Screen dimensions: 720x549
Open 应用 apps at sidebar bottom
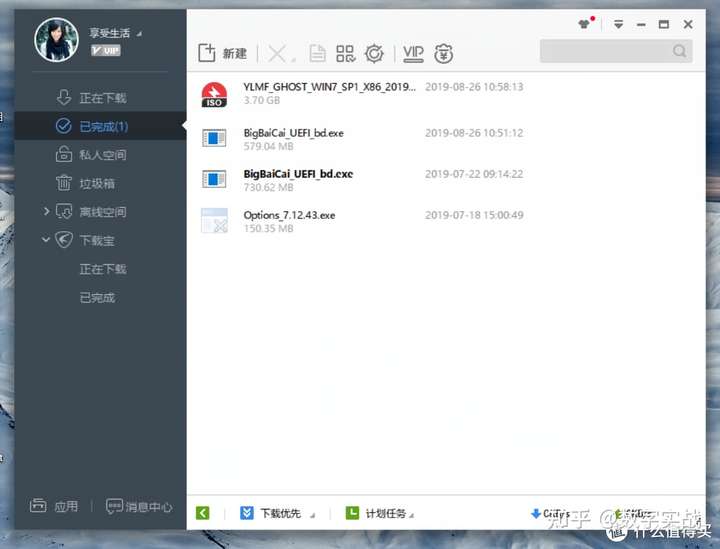[x=54, y=506]
